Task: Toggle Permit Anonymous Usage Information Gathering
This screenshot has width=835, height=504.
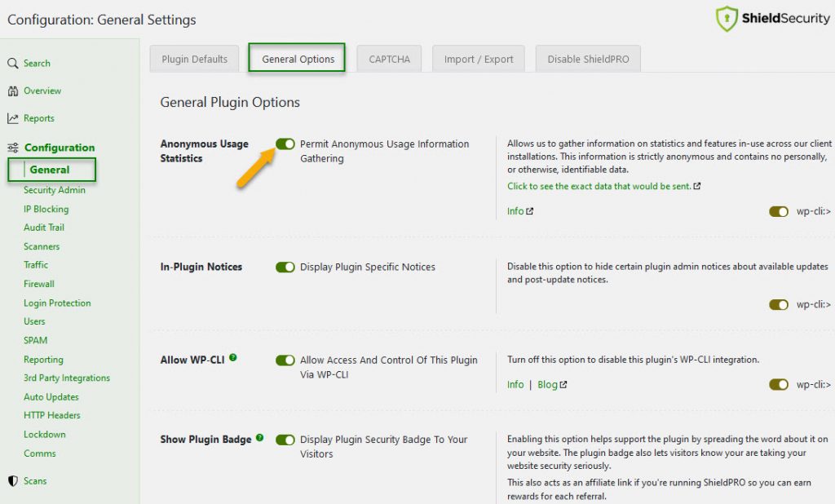Action: (x=285, y=144)
